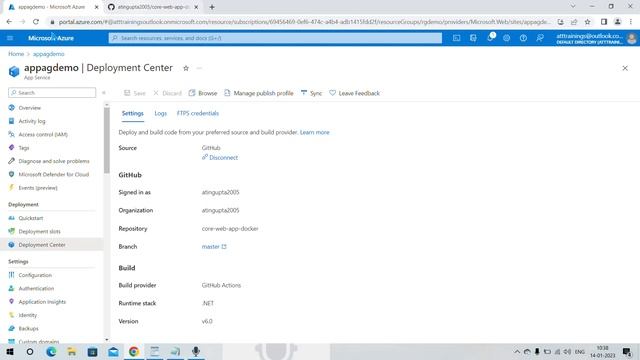Click into the resource menu Search box
640x360 pixels.
52,93
